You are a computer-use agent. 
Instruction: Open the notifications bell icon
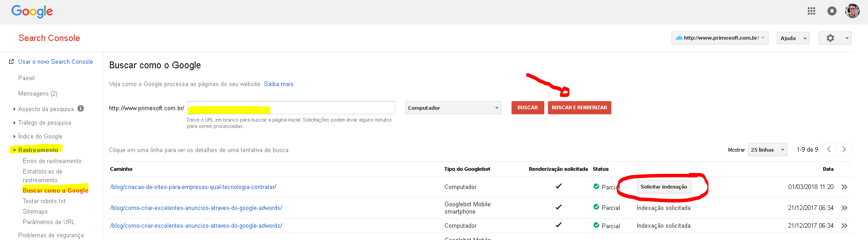[x=832, y=11]
